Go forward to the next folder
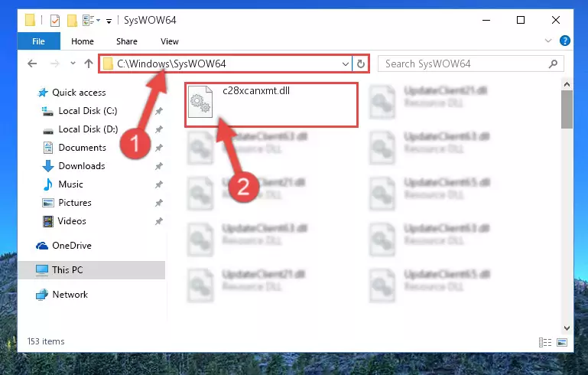The image size is (588, 375). [55, 64]
